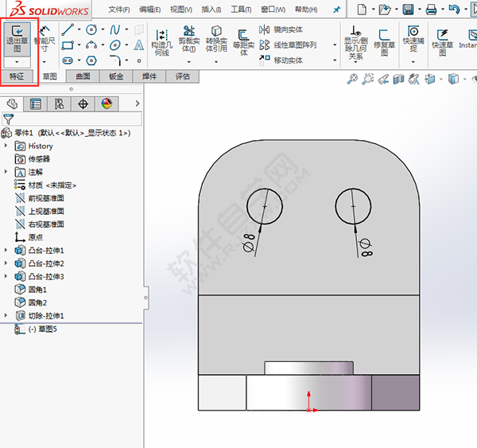Switch to the 曲面 (Surfaces) tab
The width and height of the screenshot is (477, 448).
click(83, 76)
